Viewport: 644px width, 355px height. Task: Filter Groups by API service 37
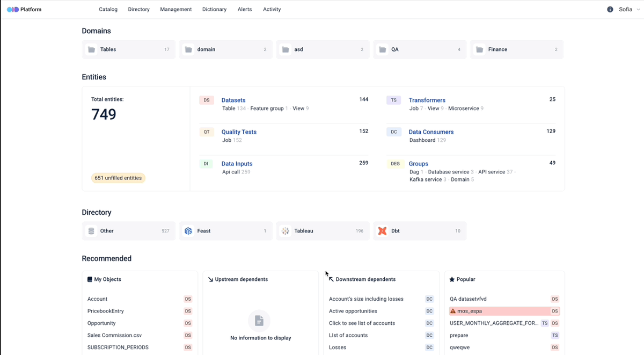click(x=495, y=172)
